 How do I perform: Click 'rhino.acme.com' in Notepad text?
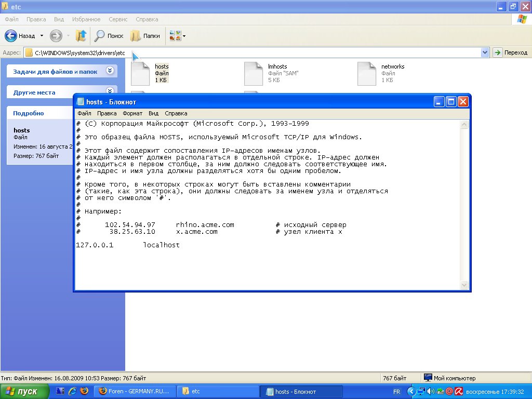click(x=205, y=225)
